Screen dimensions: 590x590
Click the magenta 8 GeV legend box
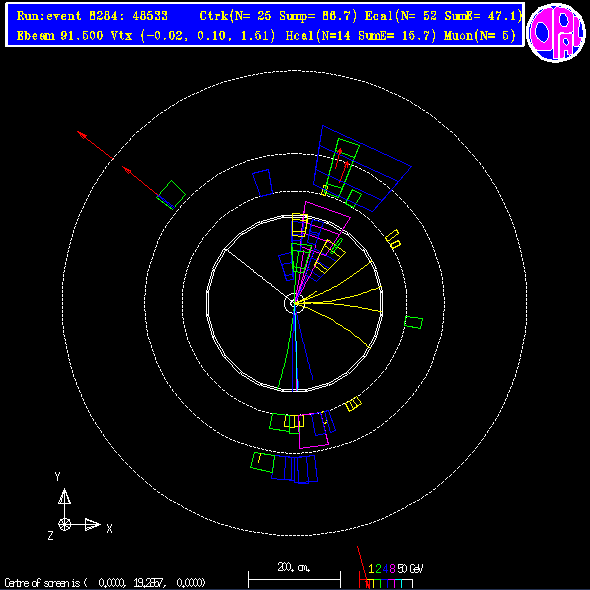pos(391,584)
